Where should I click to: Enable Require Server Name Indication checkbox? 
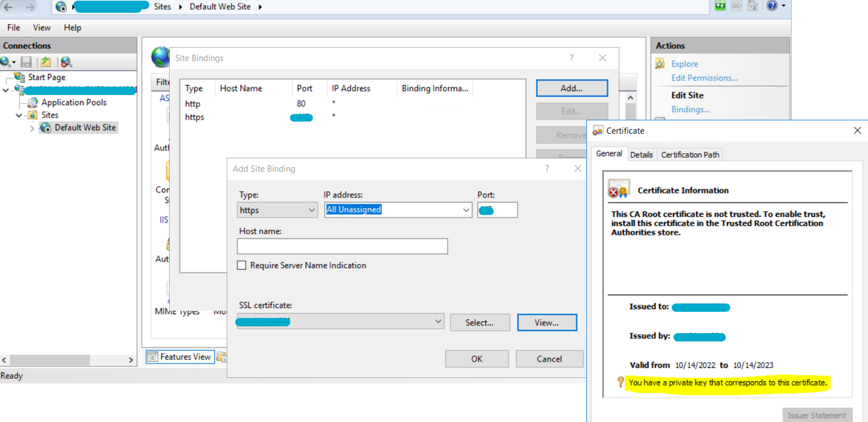pos(242,265)
